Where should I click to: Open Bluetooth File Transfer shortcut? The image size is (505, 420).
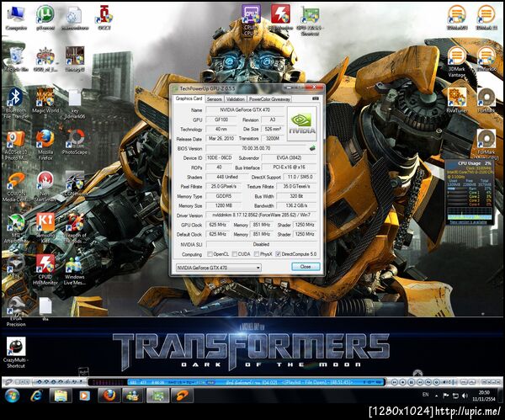pyautogui.click(x=15, y=103)
